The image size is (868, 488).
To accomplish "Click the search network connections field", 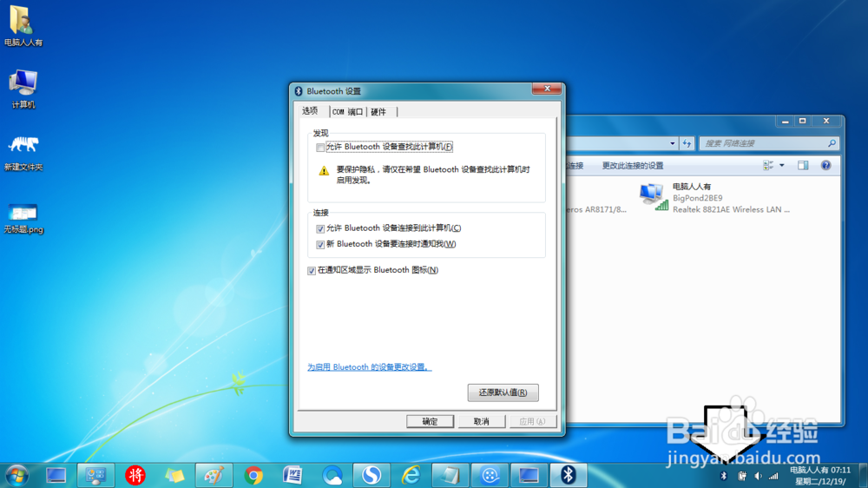I will click(x=769, y=143).
